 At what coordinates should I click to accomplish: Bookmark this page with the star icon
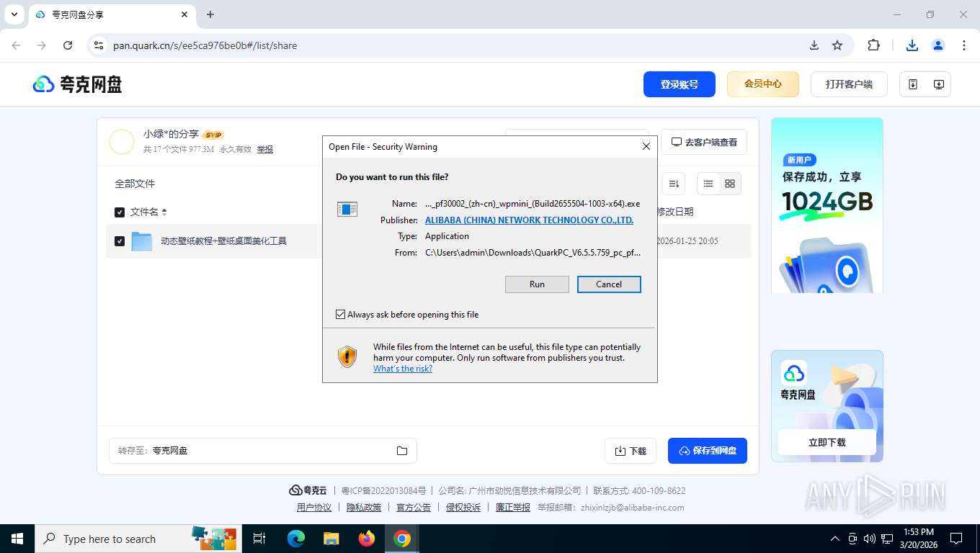[837, 45]
